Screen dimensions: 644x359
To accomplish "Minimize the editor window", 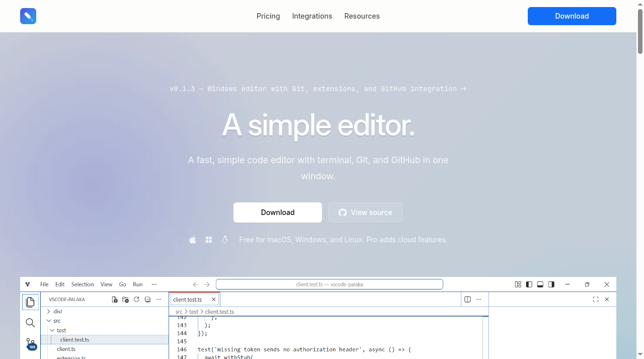I will click(x=568, y=284).
